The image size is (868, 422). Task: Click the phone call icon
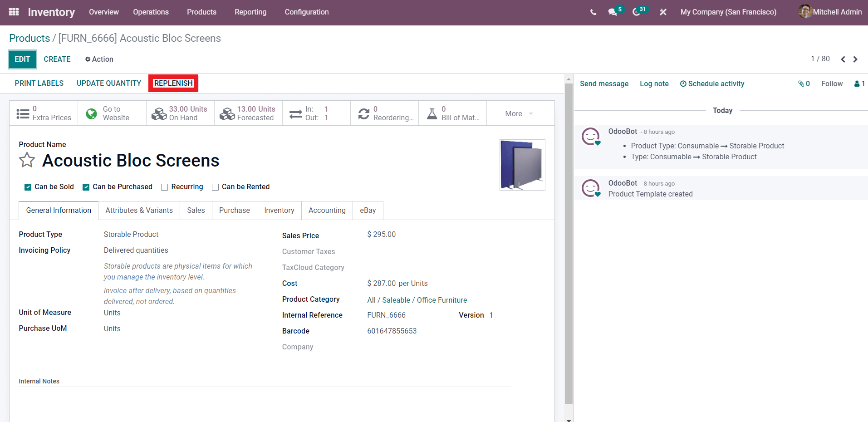pos(593,12)
